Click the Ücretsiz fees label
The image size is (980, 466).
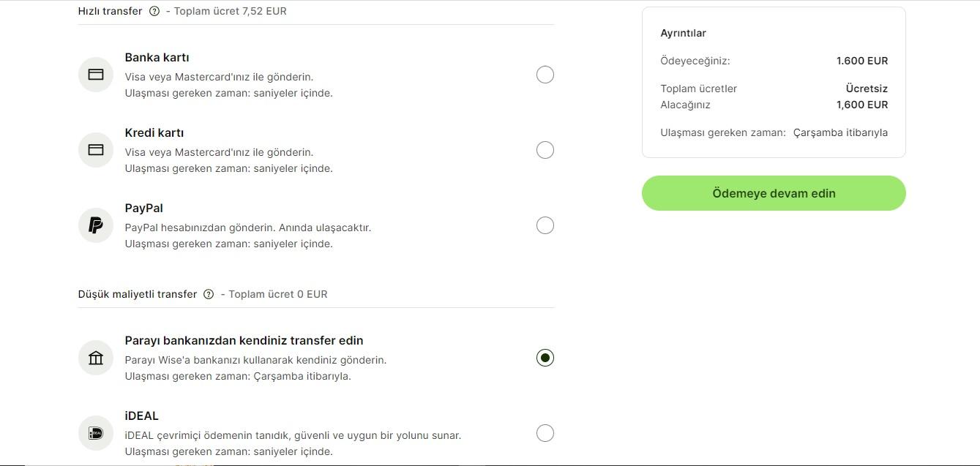coord(867,88)
